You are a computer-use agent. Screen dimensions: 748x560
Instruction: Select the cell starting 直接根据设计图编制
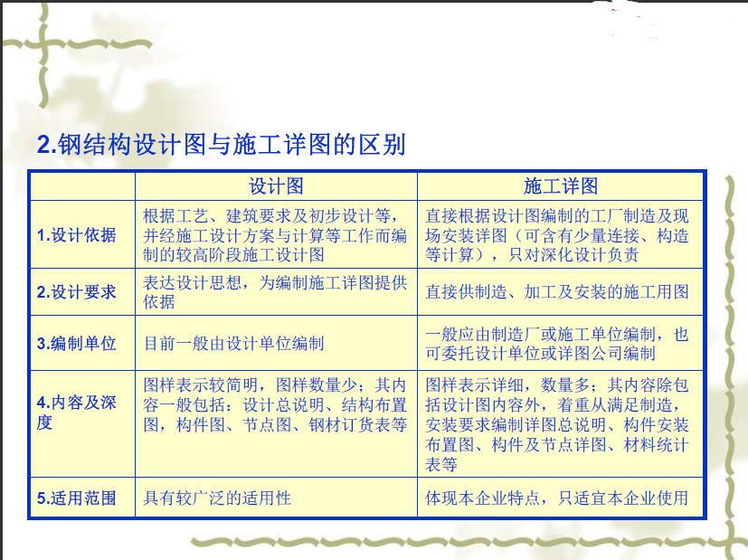561,234
